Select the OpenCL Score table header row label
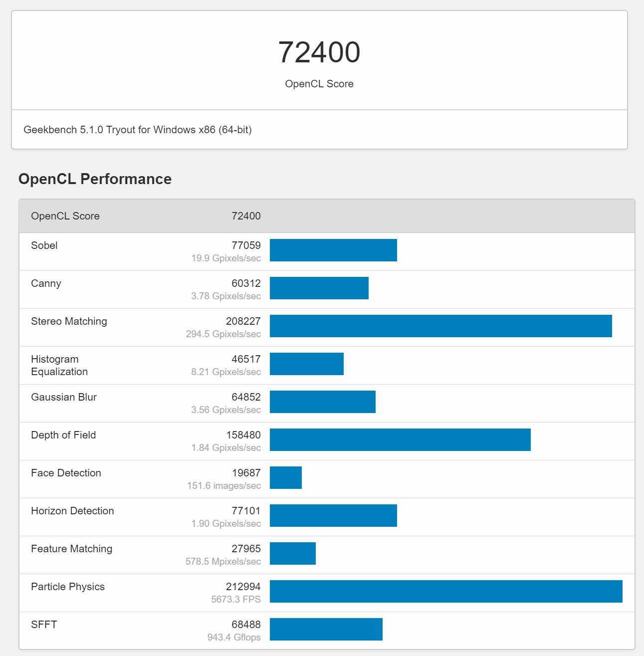Viewport: 644px width, 656px height. (65, 216)
